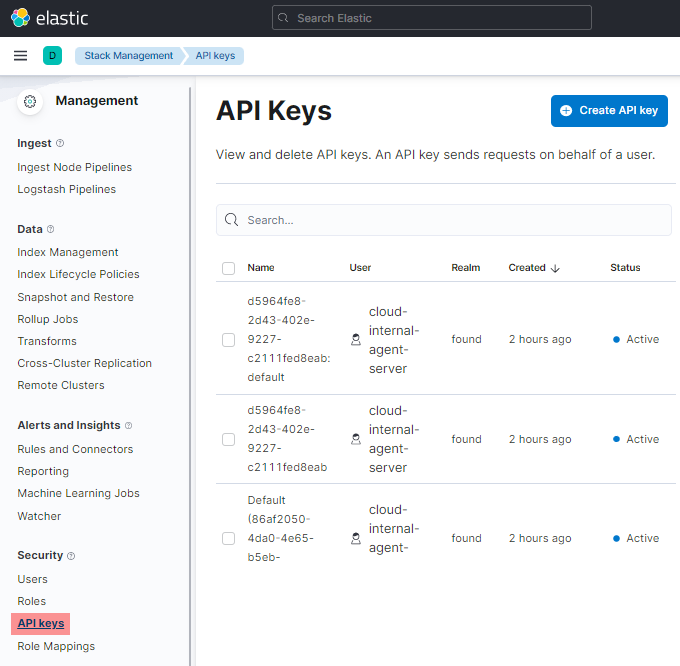The height and width of the screenshot is (666, 680).
Task: Select checkbox for Default (86af2050 API key
Action: (228, 538)
